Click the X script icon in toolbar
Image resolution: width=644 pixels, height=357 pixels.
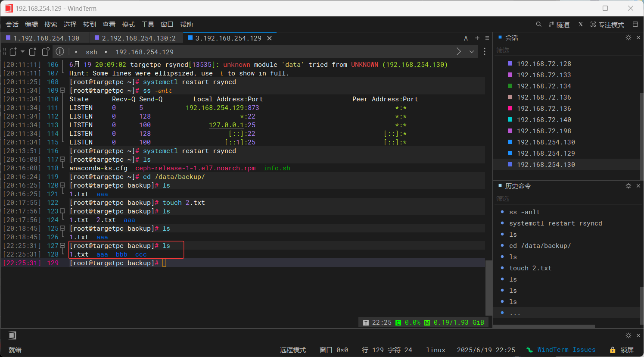(x=580, y=24)
